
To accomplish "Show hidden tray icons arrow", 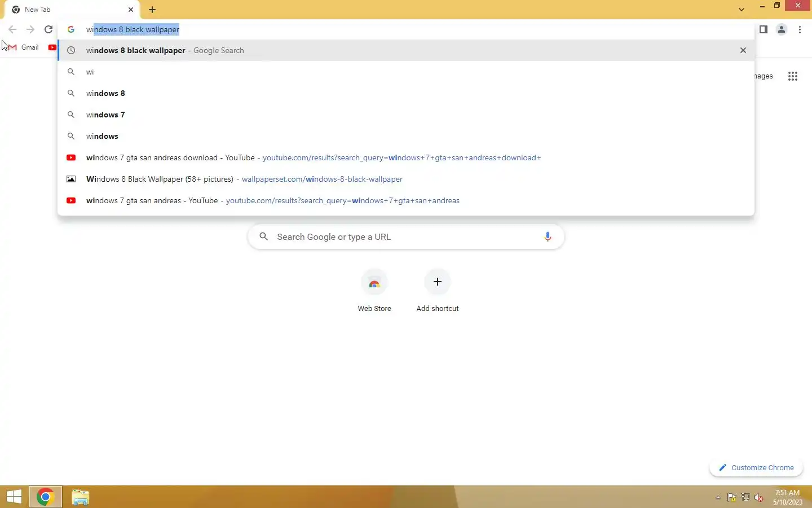I will click(x=718, y=498).
